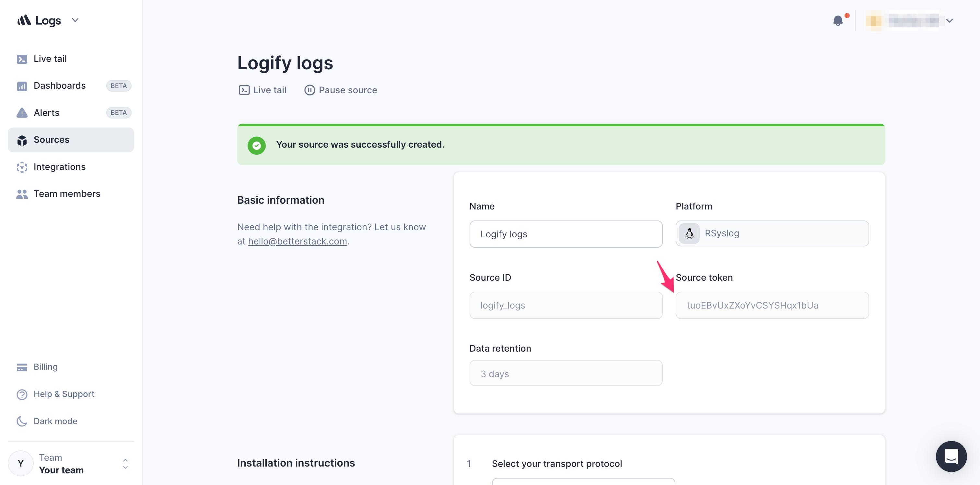Click the Pause source button
Viewport: 980px width, 485px height.
coord(347,90)
